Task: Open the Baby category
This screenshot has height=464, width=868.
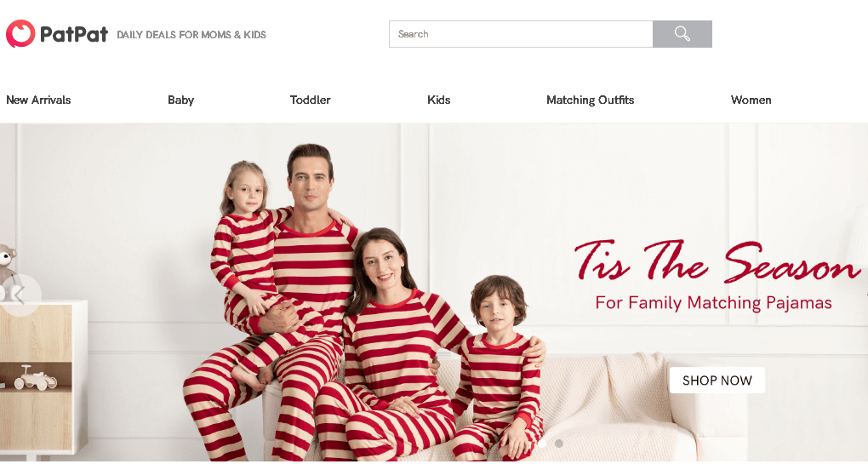Action: 180,100
